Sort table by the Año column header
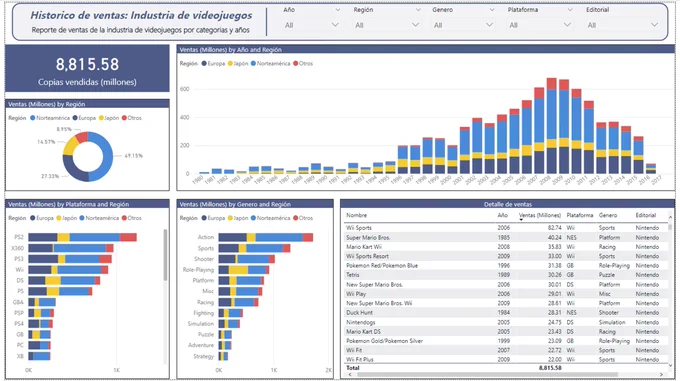 tap(503, 215)
